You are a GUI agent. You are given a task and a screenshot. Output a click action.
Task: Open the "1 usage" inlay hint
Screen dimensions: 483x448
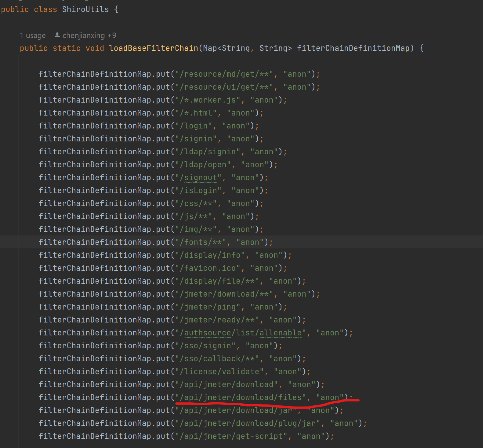pyautogui.click(x=33, y=36)
